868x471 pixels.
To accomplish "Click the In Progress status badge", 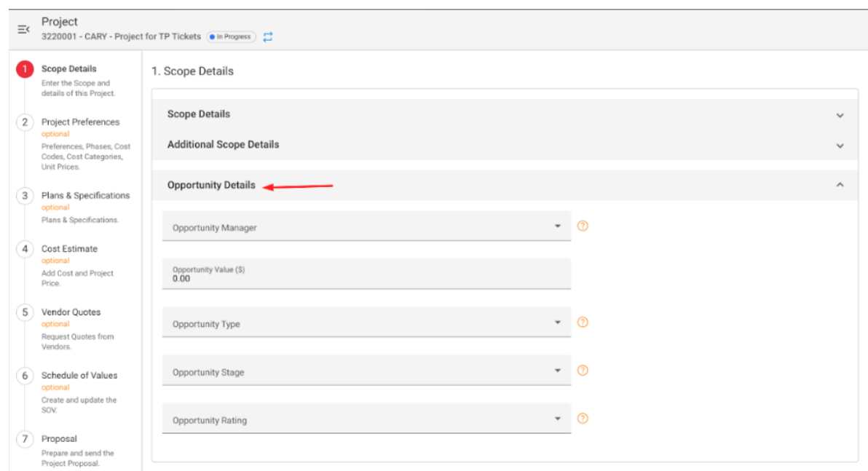I will 231,37.
